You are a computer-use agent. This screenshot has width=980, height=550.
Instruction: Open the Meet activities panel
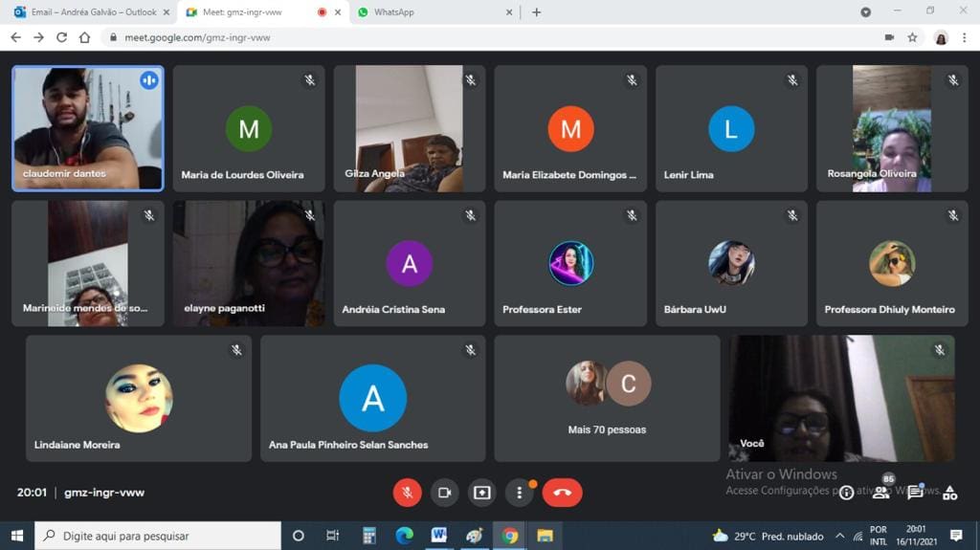(949, 493)
